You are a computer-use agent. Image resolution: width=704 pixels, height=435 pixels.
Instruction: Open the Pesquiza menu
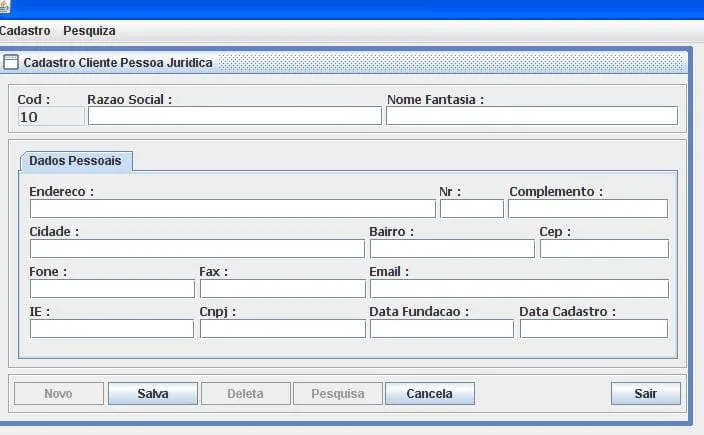click(89, 31)
